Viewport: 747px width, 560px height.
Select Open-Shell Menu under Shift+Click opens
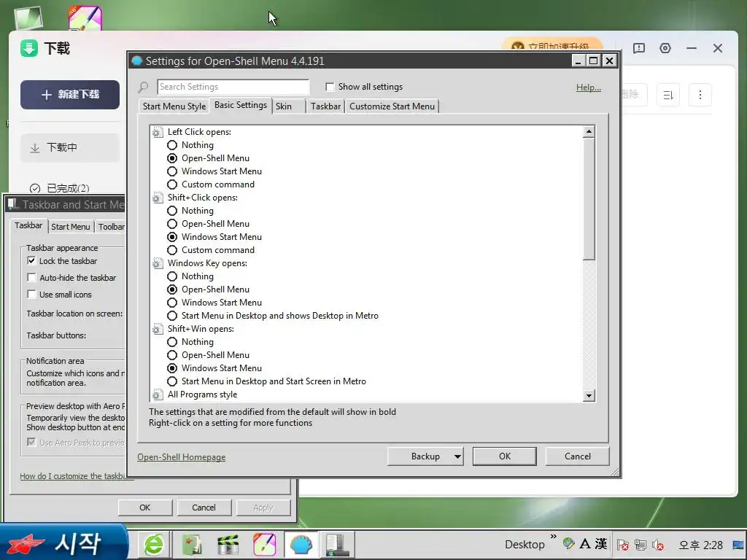pyautogui.click(x=172, y=224)
